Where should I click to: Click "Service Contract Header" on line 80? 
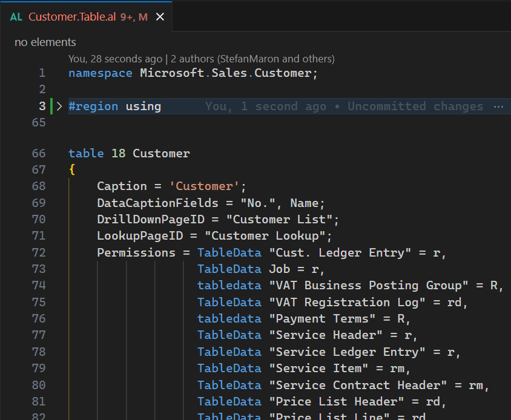point(358,385)
